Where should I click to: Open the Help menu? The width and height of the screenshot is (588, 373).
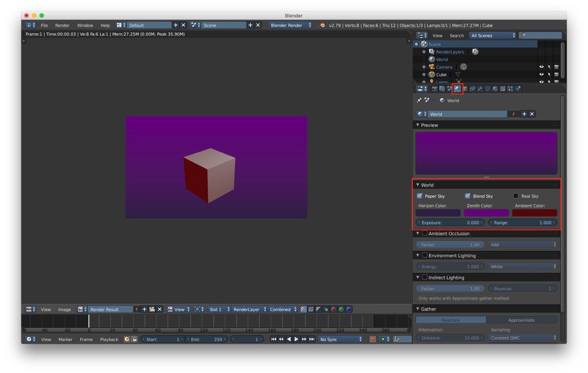[105, 25]
